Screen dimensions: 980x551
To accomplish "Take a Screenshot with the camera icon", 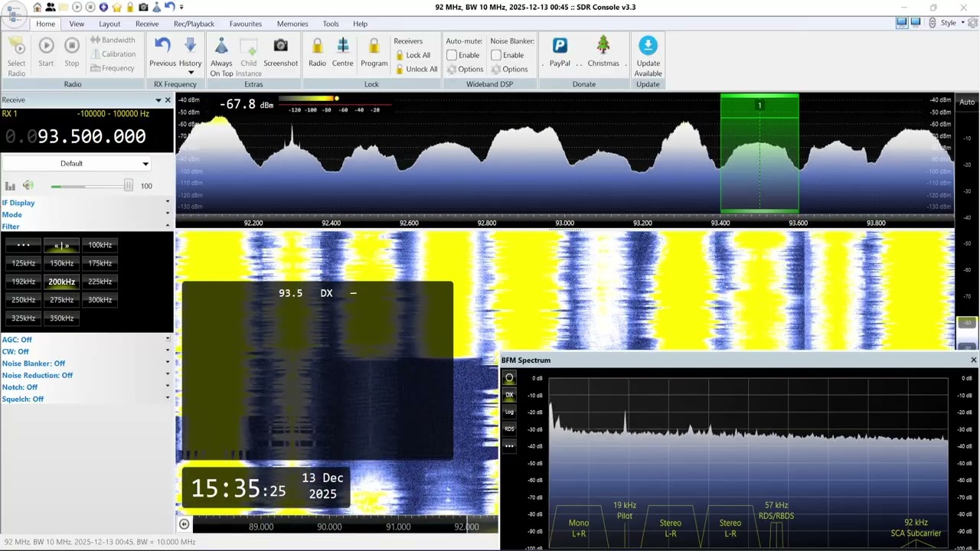I will click(280, 53).
